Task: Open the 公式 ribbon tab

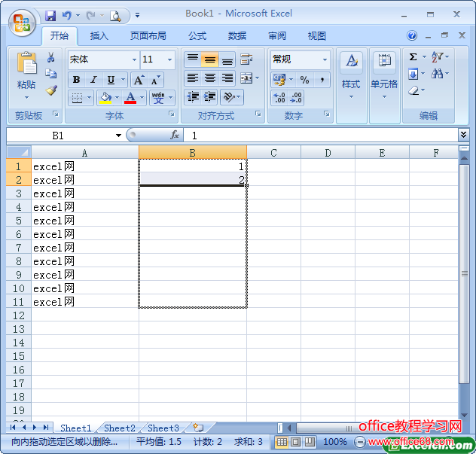Action: tap(197, 36)
